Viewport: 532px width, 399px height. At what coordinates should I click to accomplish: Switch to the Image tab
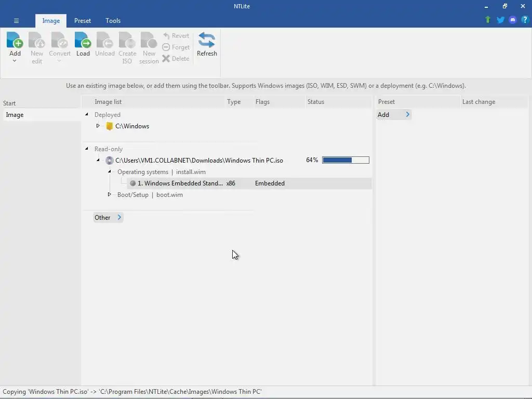click(x=51, y=21)
